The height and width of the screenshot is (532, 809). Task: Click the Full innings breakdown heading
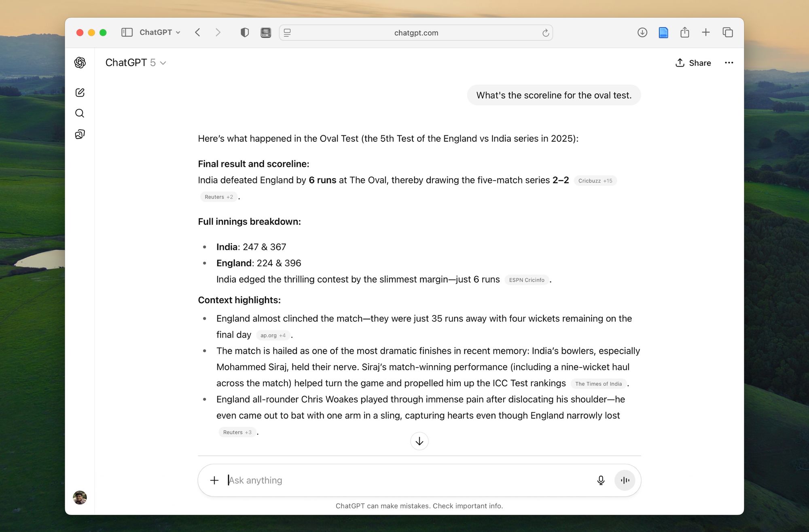[250, 222]
